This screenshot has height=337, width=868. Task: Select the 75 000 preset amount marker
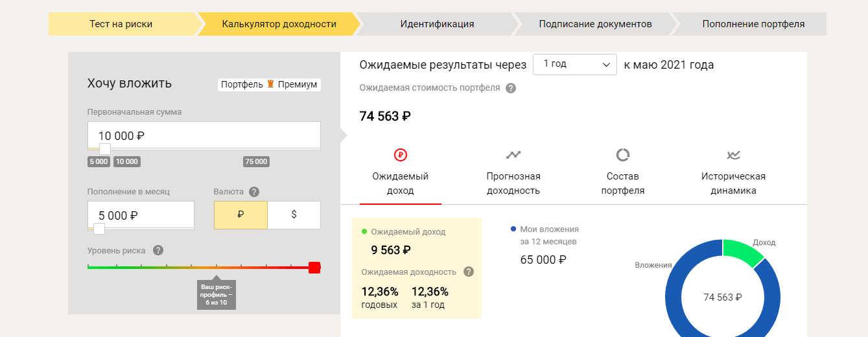[256, 161]
